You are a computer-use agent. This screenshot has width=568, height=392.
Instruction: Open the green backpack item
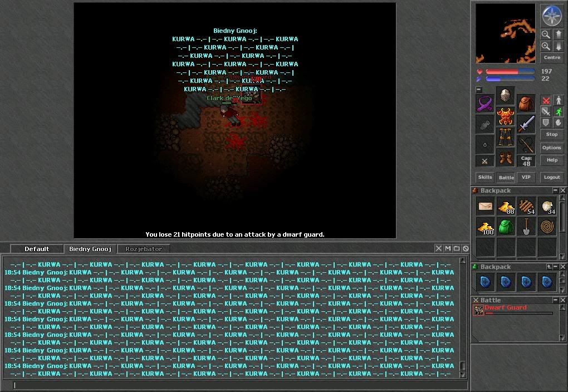click(x=506, y=227)
